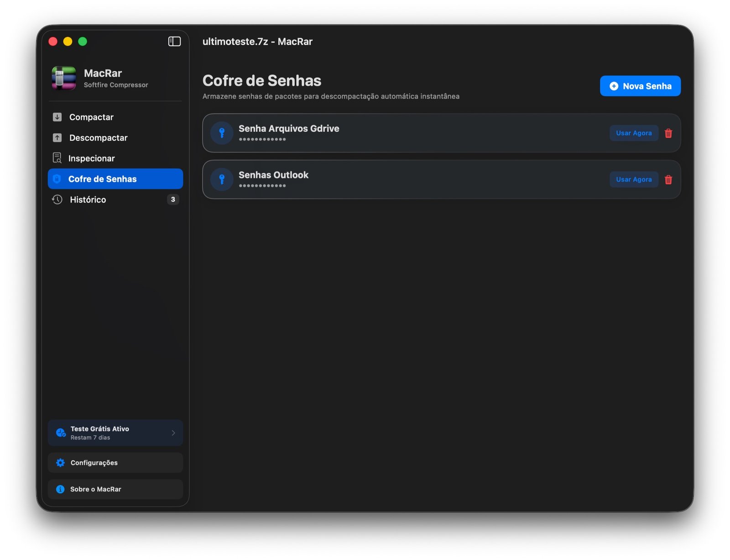Screen dimensions: 730x560
Task: Open Configurações gear button
Action: (x=115, y=463)
